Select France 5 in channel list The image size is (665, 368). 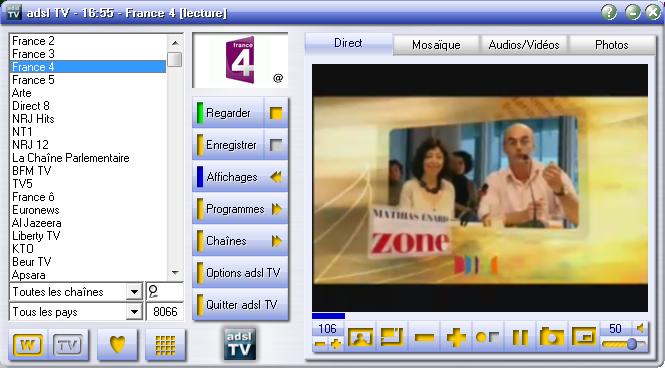88,80
